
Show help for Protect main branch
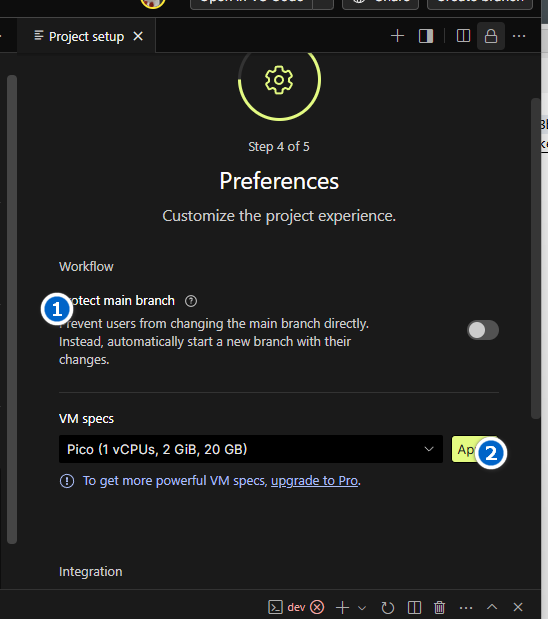191,301
